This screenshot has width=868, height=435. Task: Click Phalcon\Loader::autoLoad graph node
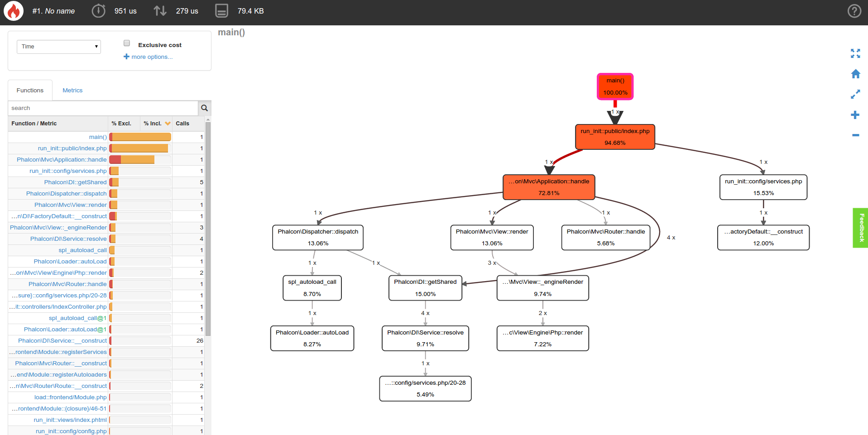pyautogui.click(x=312, y=338)
